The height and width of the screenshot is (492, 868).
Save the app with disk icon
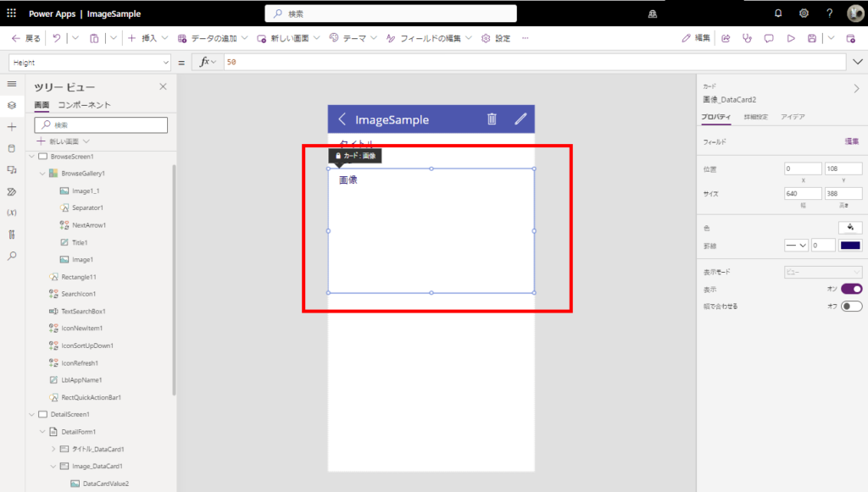point(811,38)
